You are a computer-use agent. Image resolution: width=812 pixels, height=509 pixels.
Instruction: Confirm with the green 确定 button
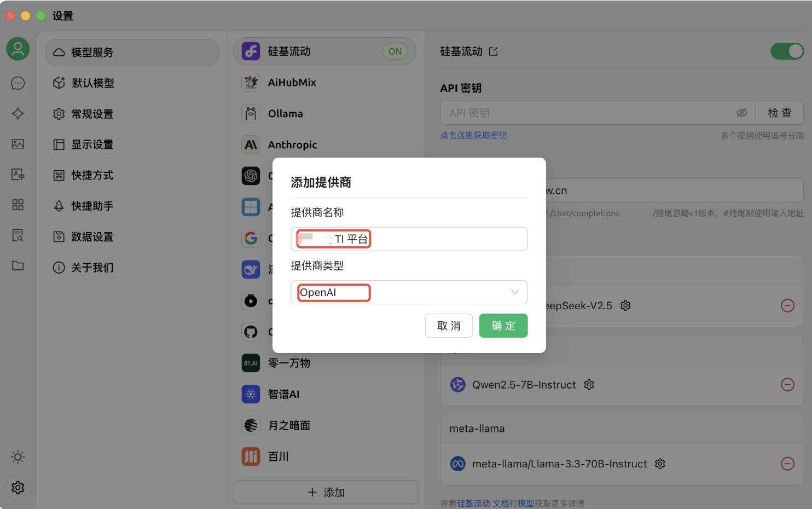(503, 326)
